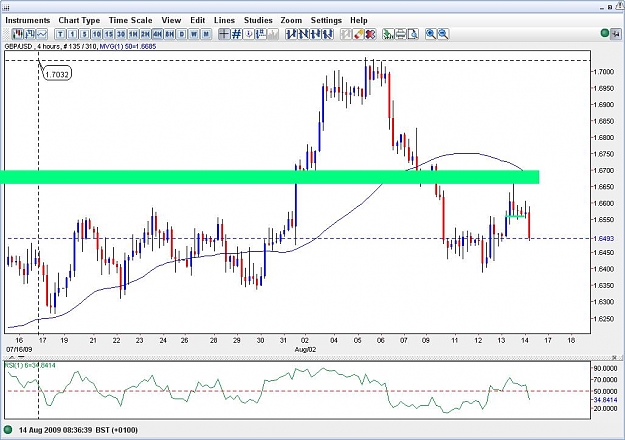Toggle the active 4H time scale button

tap(157, 34)
